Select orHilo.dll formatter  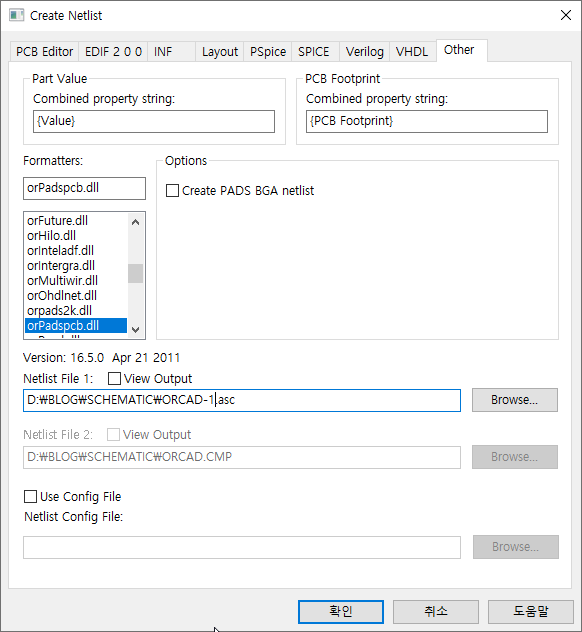tap(76, 235)
